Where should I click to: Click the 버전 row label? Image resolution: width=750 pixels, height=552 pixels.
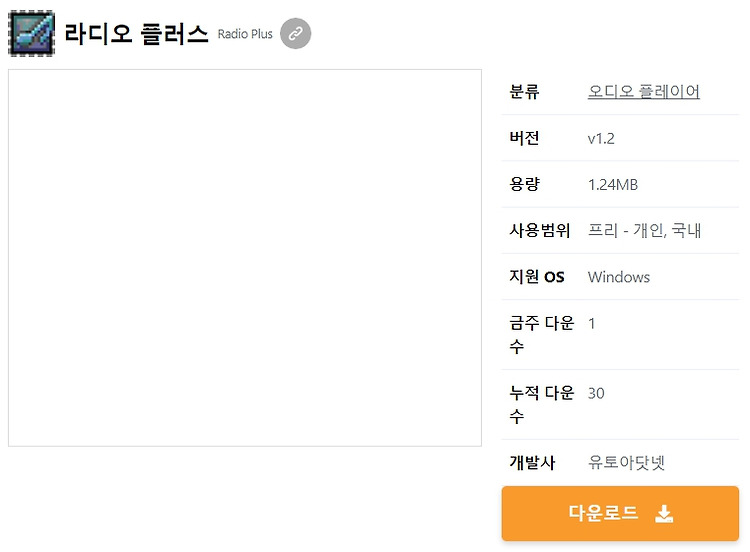point(524,138)
